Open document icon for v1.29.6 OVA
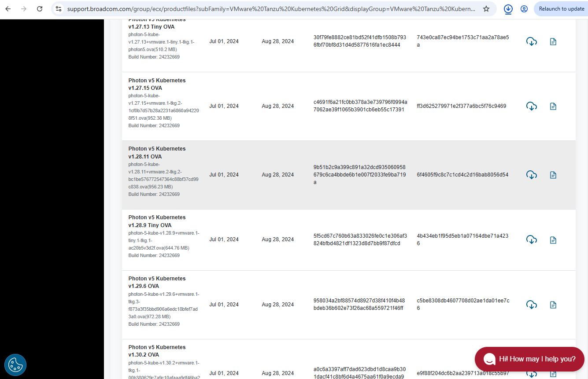Image resolution: width=588 pixels, height=379 pixels. tap(553, 305)
